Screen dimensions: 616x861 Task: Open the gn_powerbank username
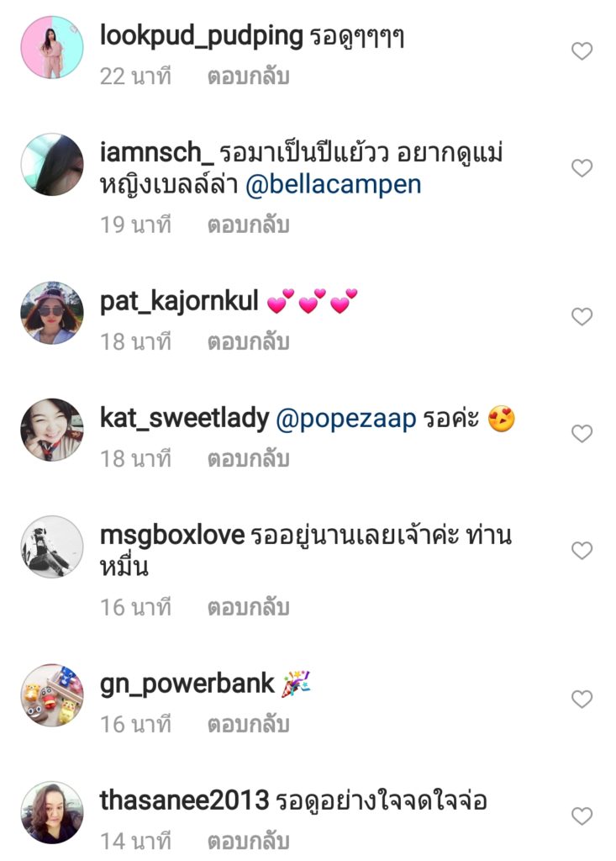(x=187, y=684)
